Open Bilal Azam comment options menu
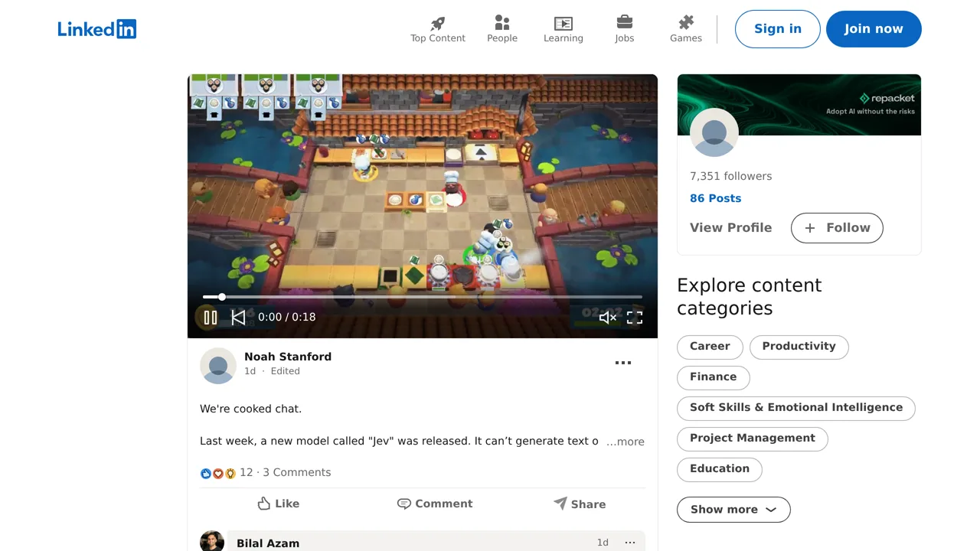This screenshot has width=980, height=551. pyautogui.click(x=630, y=543)
